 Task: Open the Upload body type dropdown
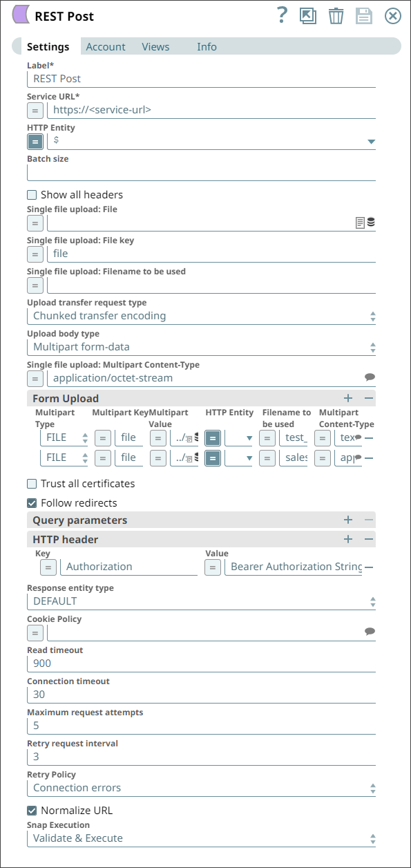click(372, 346)
